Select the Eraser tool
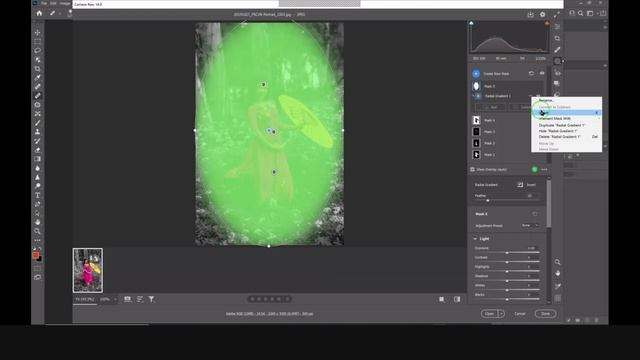Screen dimensions: 640x360 (38, 150)
